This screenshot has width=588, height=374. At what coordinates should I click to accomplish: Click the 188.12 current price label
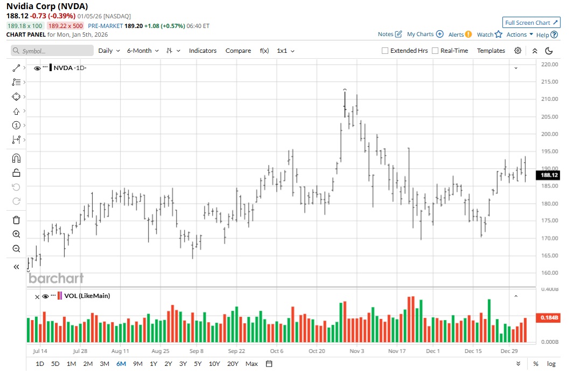[548, 175]
